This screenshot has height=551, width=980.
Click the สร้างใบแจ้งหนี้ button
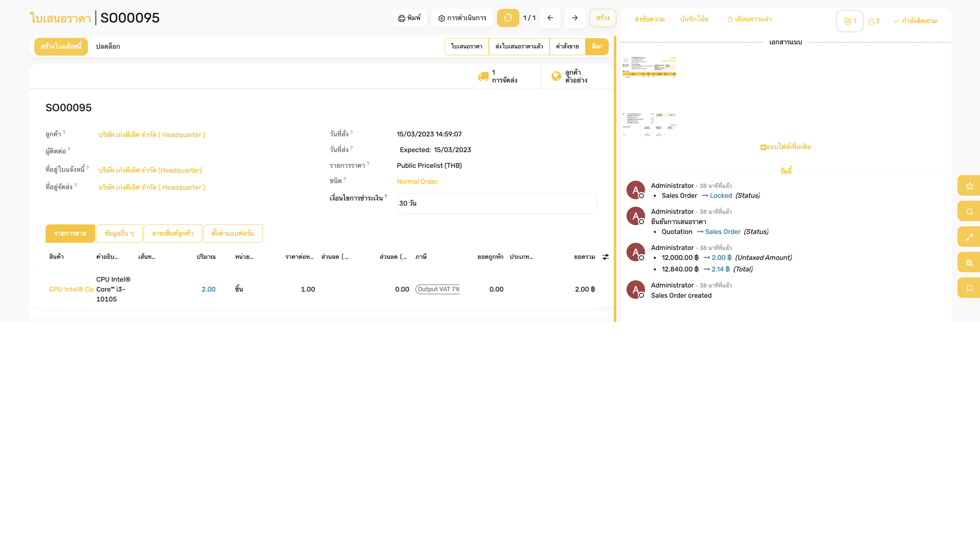[x=61, y=46]
